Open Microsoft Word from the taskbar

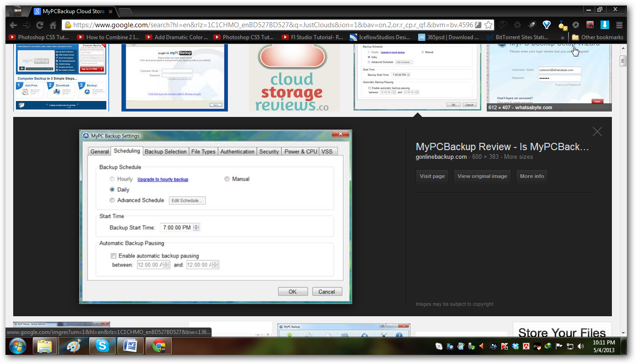tap(131, 347)
